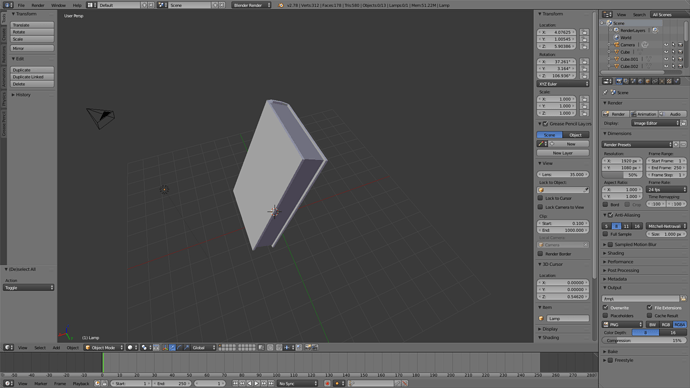Open the Object Mode dropdown
The height and width of the screenshot is (388, 690).
coord(104,348)
